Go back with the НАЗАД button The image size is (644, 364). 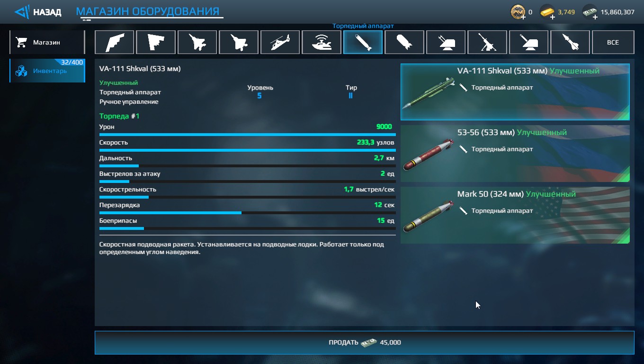click(38, 12)
